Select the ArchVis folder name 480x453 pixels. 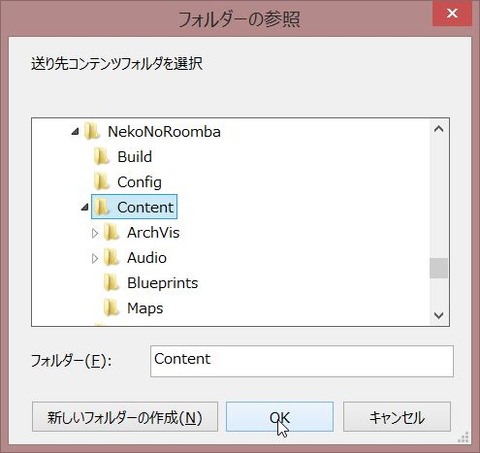pos(153,233)
